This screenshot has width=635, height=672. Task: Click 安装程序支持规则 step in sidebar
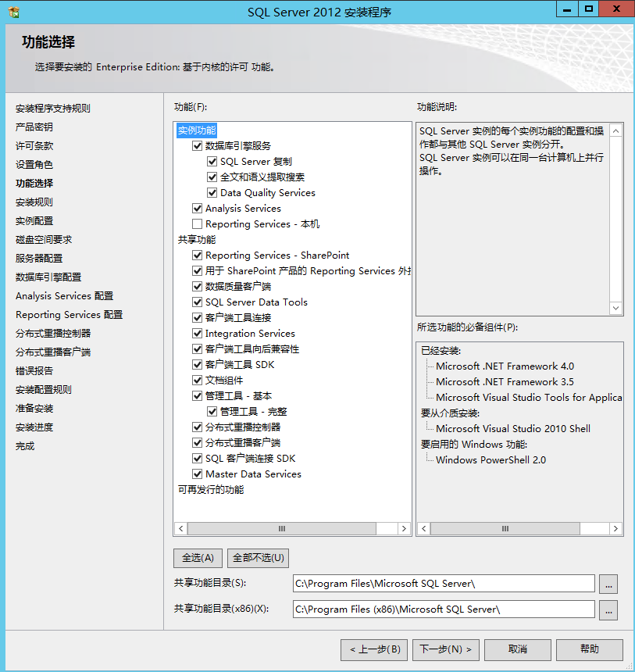52,109
